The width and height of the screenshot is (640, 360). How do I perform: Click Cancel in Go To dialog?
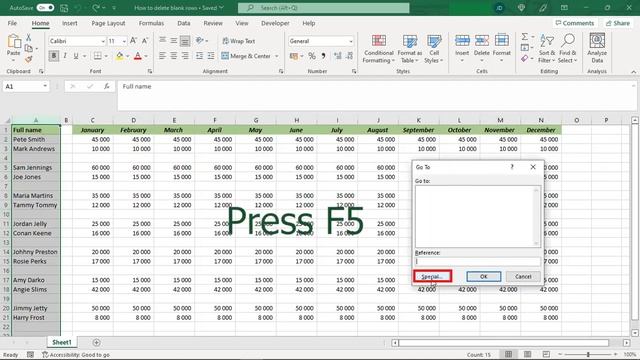[x=523, y=276]
